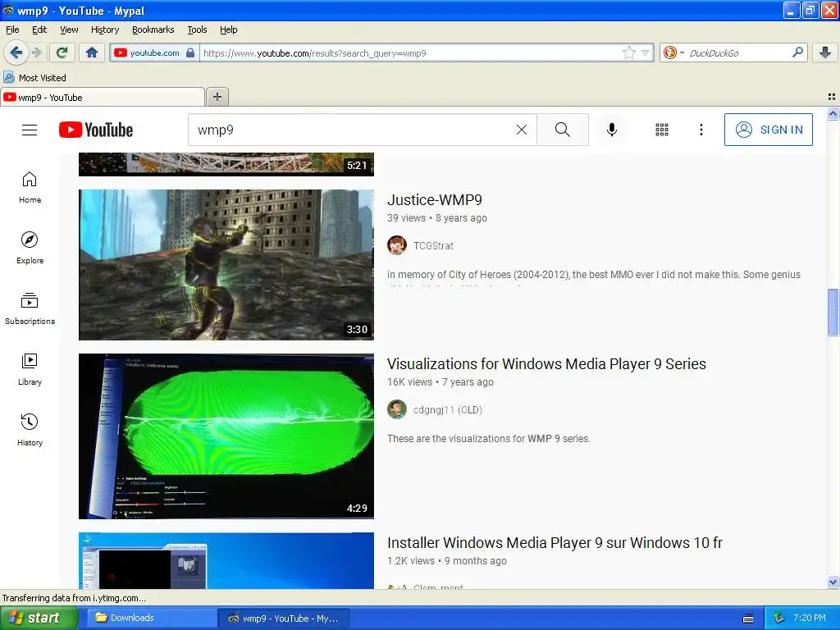Start voice search with microphone icon
The width and height of the screenshot is (840, 630).
[x=612, y=130]
